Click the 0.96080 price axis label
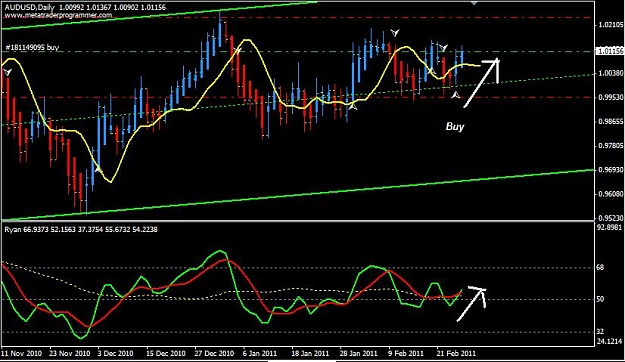 [x=610, y=194]
